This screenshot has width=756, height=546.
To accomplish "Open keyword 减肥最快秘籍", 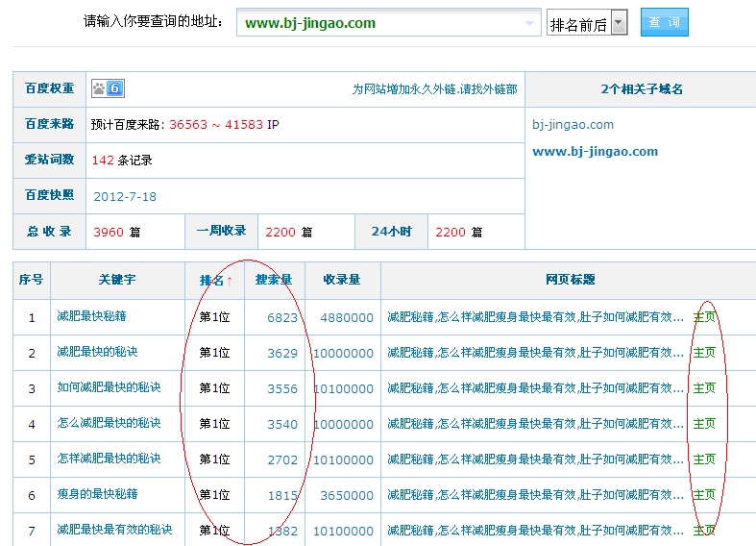I will tap(91, 316).
